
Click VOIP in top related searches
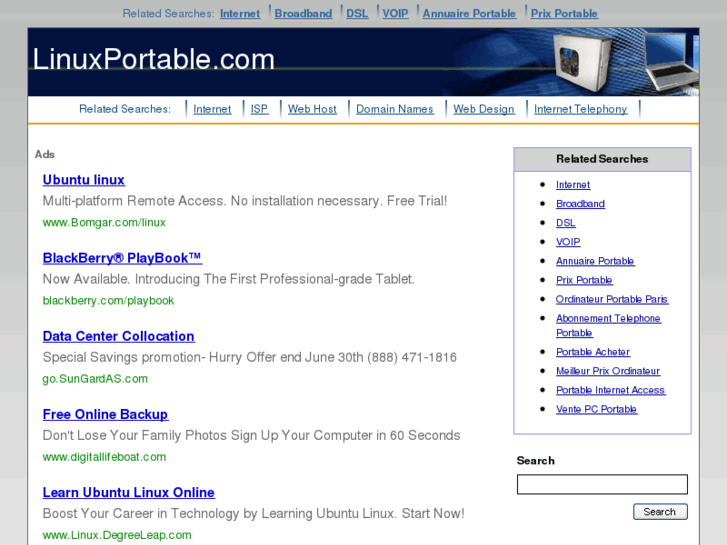[395, 13]
